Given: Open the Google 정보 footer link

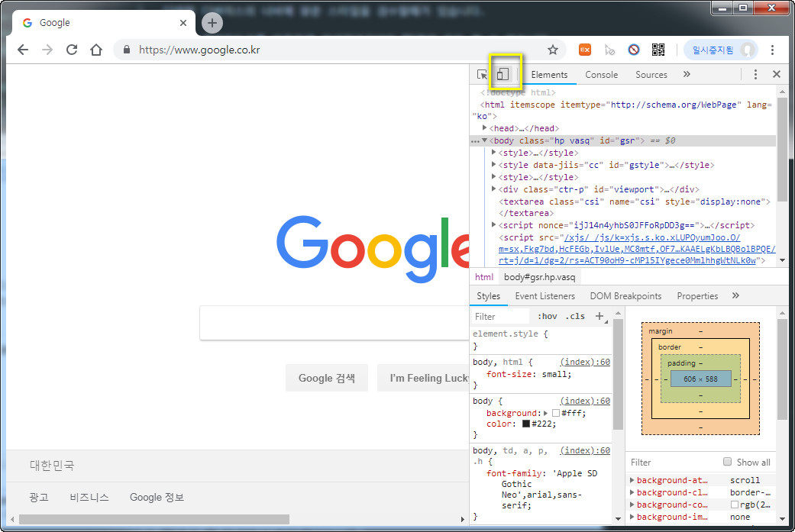Looking at the screenshot, I should tap(157, 497).
